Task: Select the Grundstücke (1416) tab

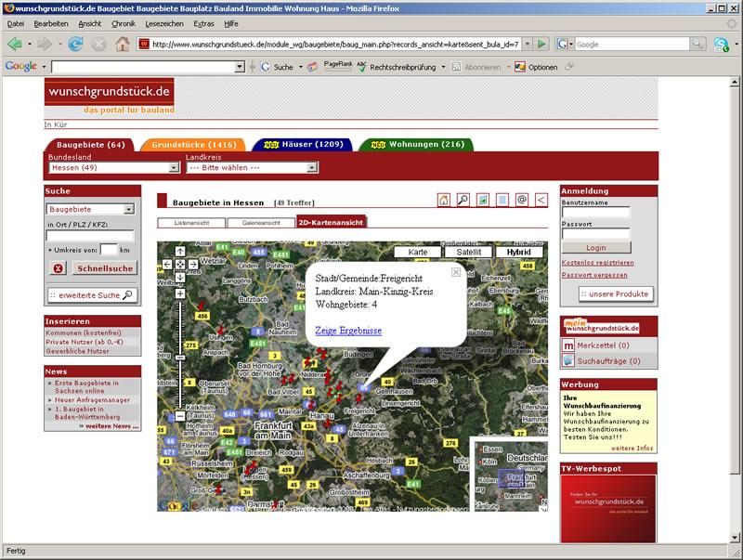Action: point(193,145)
